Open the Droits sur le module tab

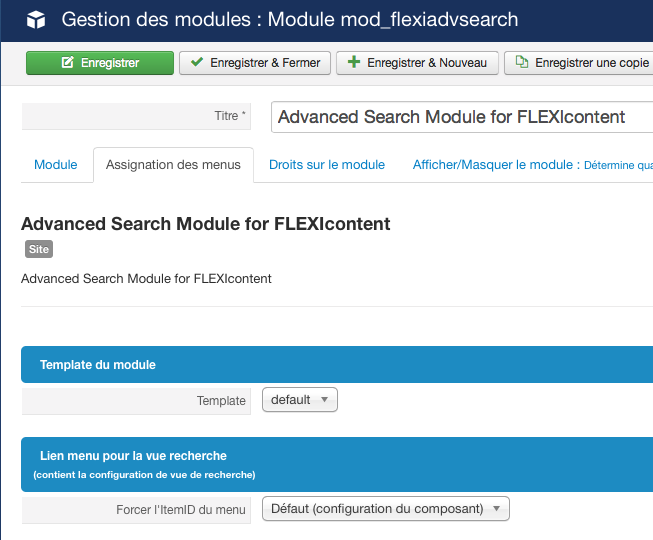tap(327, 165)
